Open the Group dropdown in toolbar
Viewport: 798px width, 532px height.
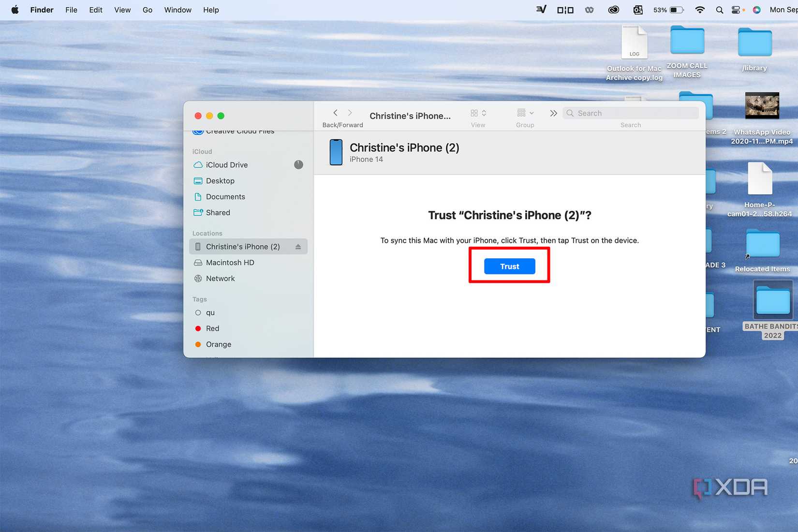click(525, 113)
